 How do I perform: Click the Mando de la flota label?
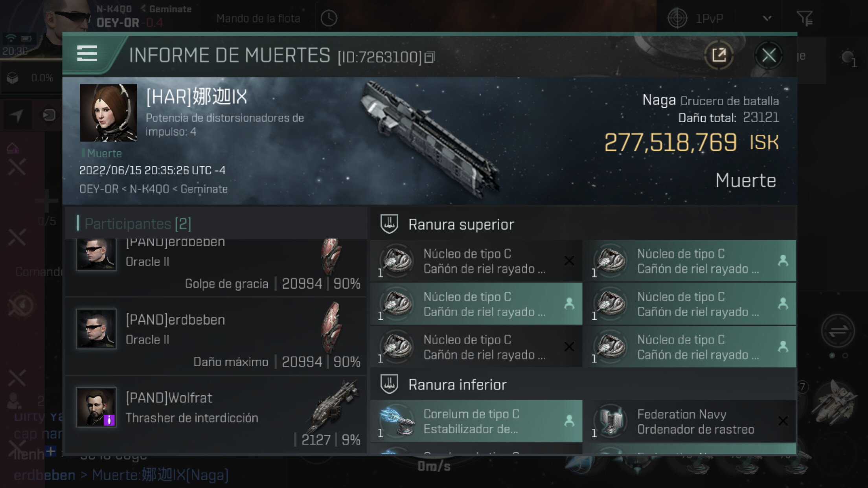(258, 18)
